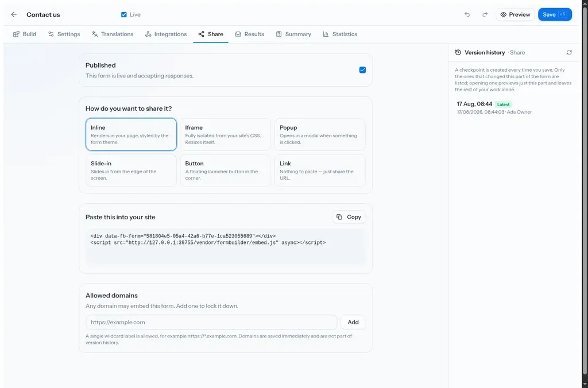Copy the embed code snippet

[349, 217]
